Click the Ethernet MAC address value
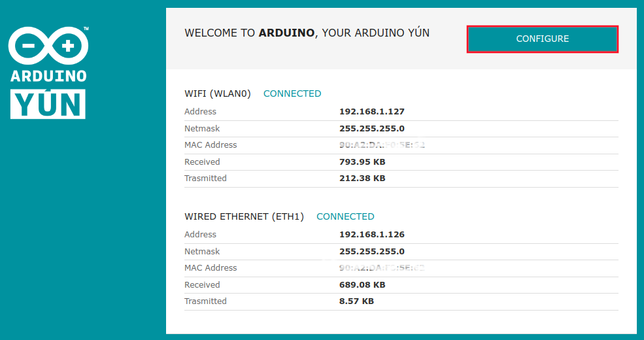 [382, 268]
